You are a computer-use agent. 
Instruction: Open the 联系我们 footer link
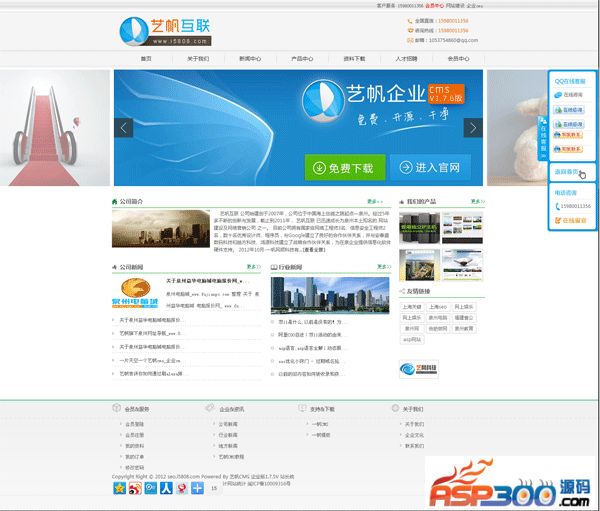414,446
